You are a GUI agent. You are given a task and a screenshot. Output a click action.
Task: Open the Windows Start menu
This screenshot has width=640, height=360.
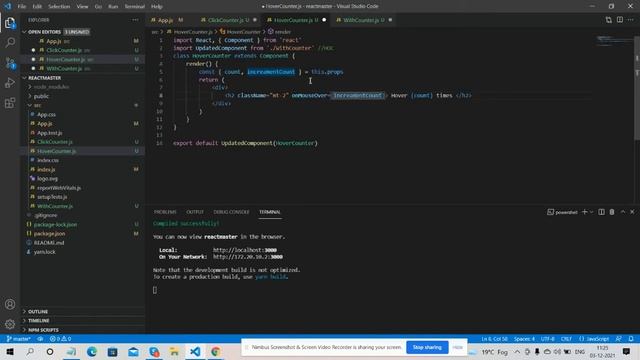10,351
